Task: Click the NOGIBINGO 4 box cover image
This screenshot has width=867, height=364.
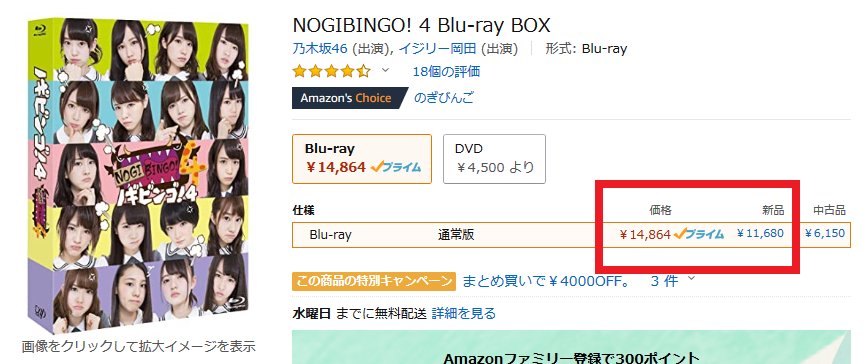Action: 138,175
